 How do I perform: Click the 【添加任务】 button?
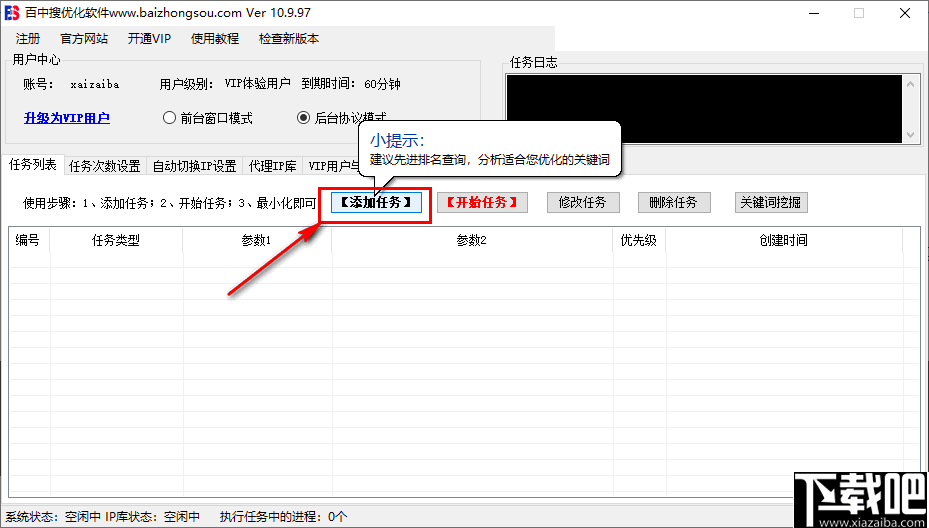tap(376, 203)
